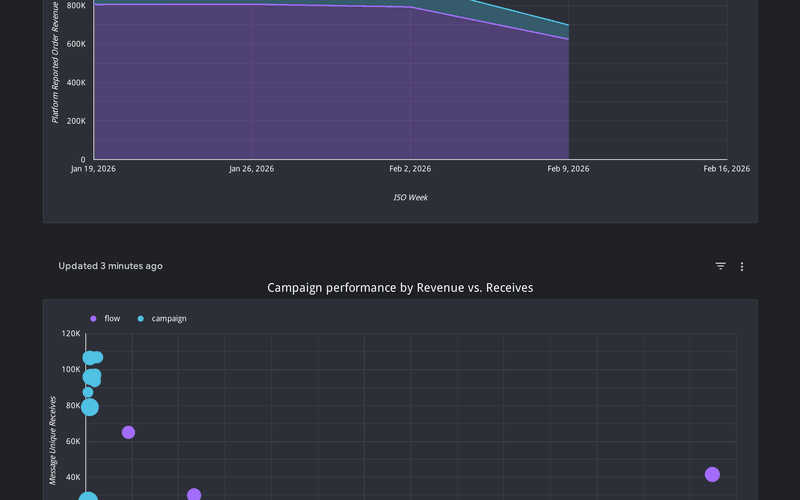Click the blue campaign legend dot
The image size is (800, 500).
point(141,318)
